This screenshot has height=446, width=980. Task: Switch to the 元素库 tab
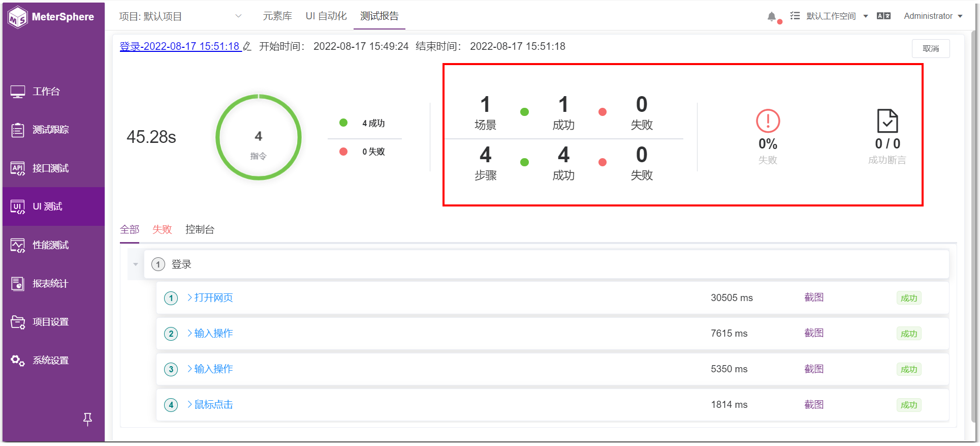(277, 16)
